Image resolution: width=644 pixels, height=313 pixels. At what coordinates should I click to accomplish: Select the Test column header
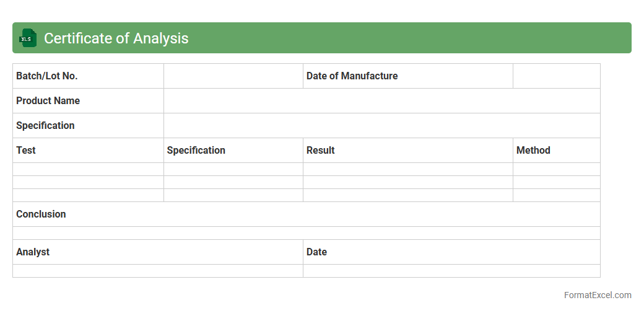pos(88,151)
